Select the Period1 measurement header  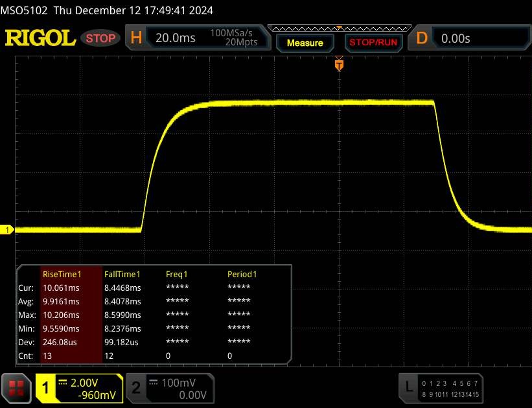(x=242, y=274)
